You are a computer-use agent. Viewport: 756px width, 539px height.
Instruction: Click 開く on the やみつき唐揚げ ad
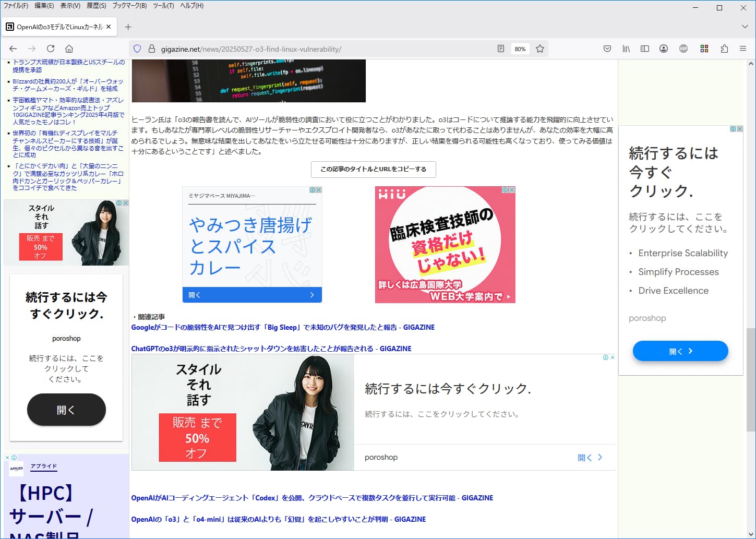(x=252, y=295)
